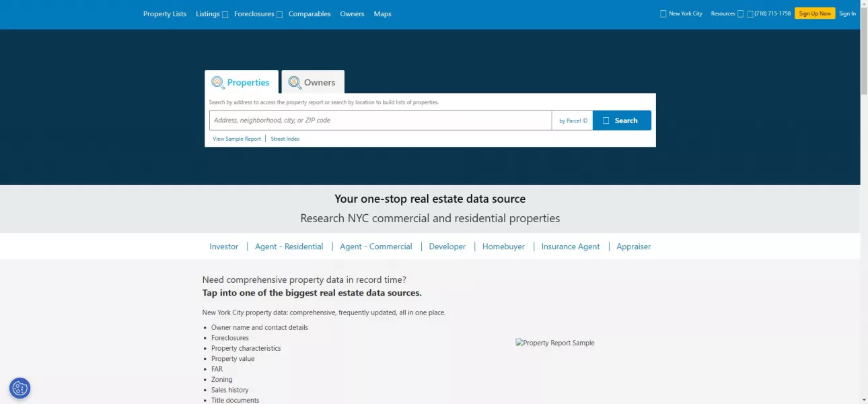Click the magnifier icon on Properties tab
The width and height of the screenshot is (868, 404).
[x=218, y=82]
